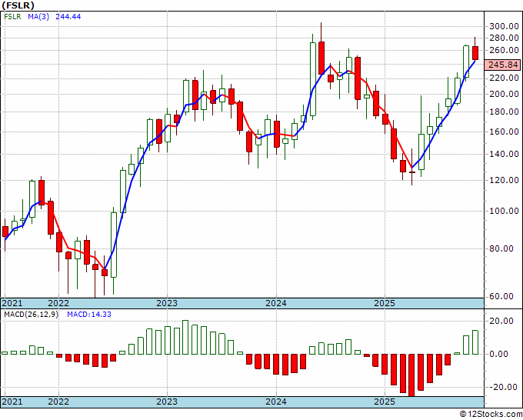Click the (FSLR) chart title
523x420 pixels.
pyautogui.click(x=18, y=5)
